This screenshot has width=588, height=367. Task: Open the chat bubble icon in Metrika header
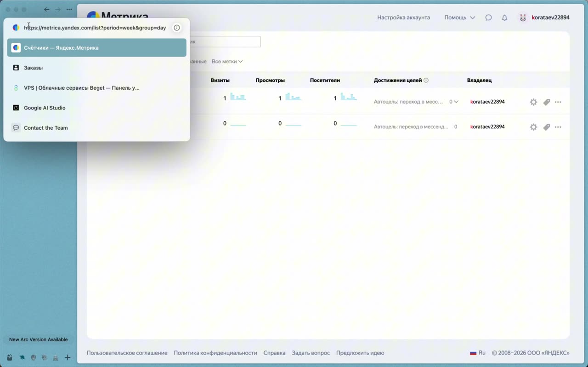click(x=488, y=17)
